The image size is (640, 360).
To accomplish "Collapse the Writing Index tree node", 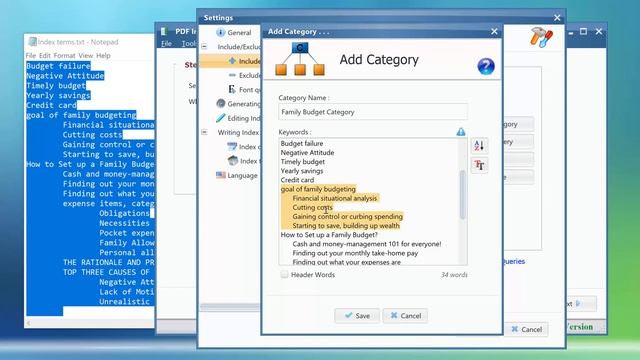I will pos(204,132).
